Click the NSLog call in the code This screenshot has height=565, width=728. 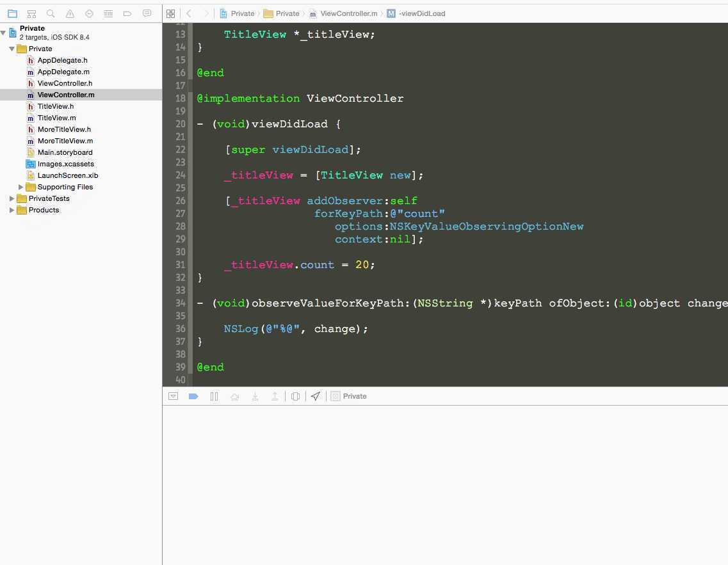(x=241, y=329)
